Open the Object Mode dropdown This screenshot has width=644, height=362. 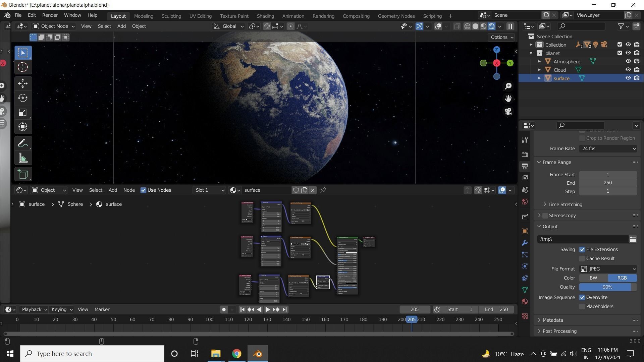coord(53,26)
